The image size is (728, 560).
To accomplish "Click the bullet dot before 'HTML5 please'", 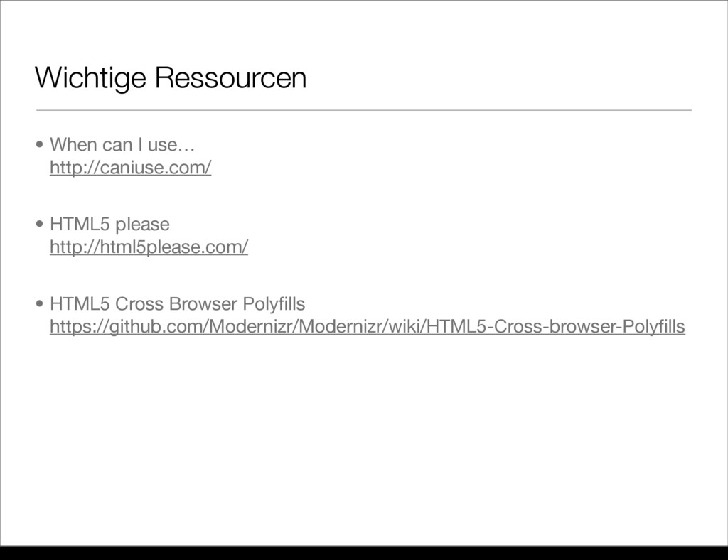I will point(41,225).
